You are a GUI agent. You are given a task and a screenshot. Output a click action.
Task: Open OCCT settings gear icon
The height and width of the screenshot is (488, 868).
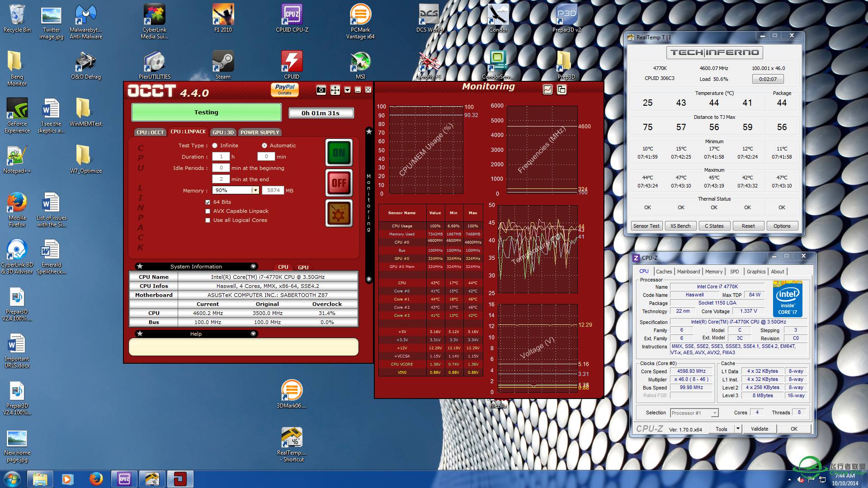(339, 213)
